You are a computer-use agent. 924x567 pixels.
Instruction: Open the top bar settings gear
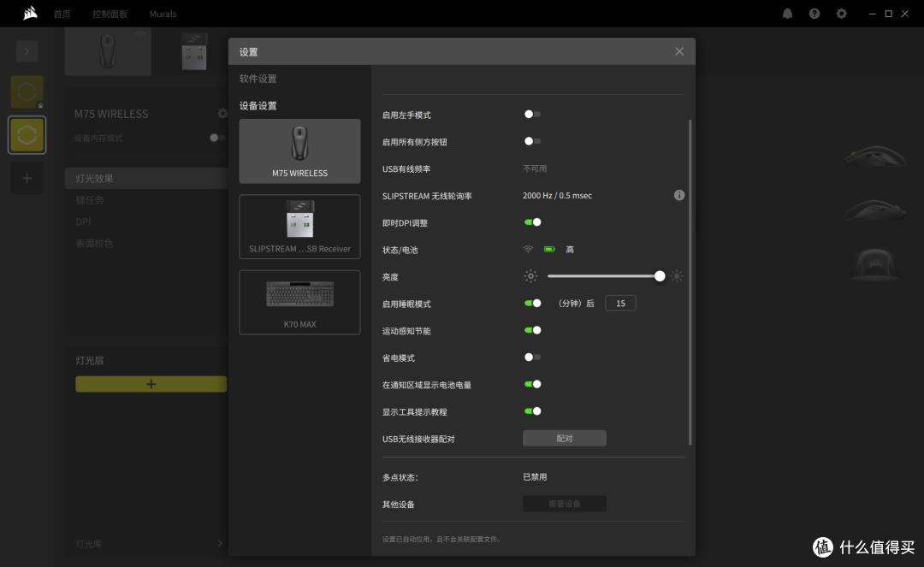pos(842,14)
